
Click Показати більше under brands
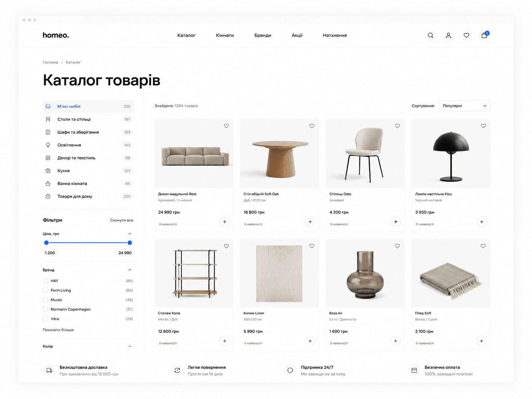(x=58, y=330)
